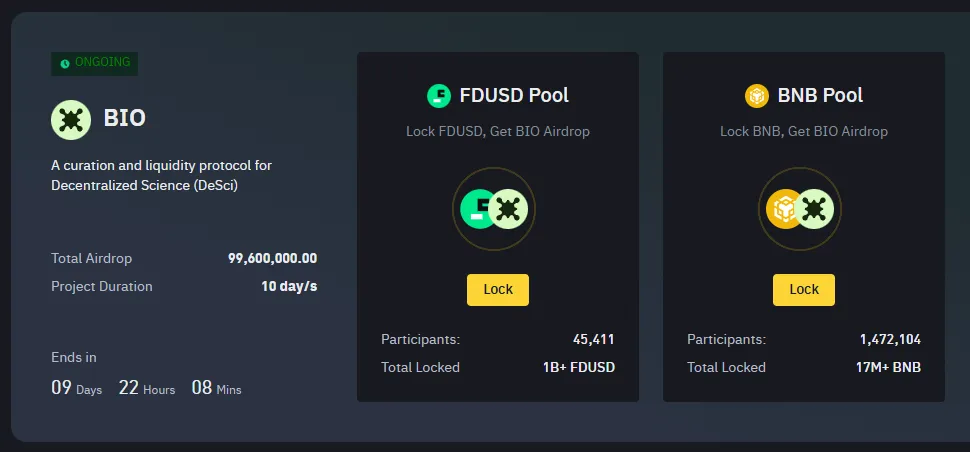The width and height of the screenshot is (970, 452).
Task: Click the Total Airdrop amount 99,600,000.00
Action: coord(272,258)
